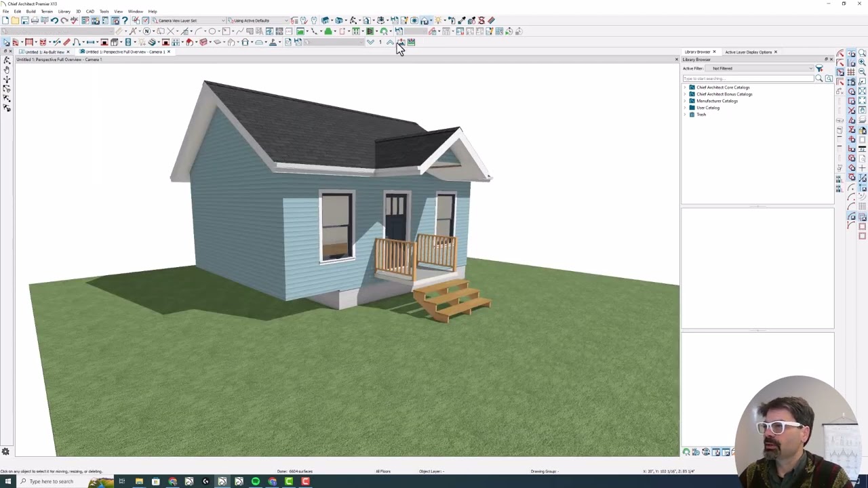Expand the Manufacturer Catalogs folder
The image size is (868, 488).
tap(684, 101)
